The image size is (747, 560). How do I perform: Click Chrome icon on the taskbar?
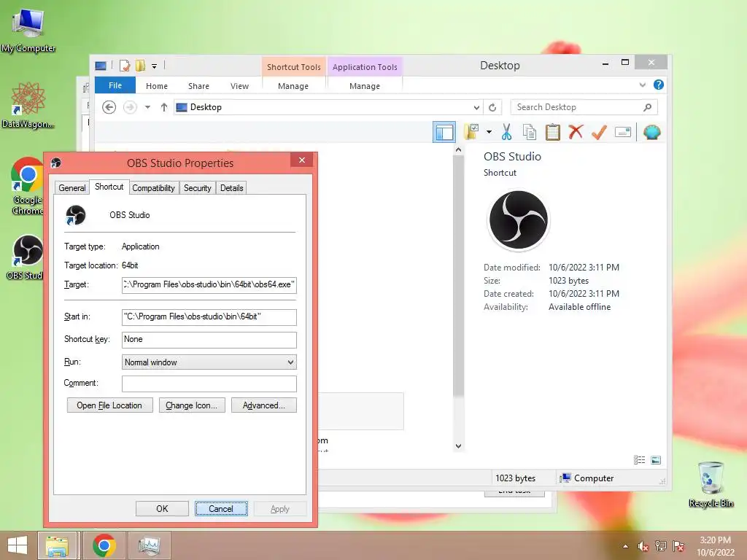[104, 545]
